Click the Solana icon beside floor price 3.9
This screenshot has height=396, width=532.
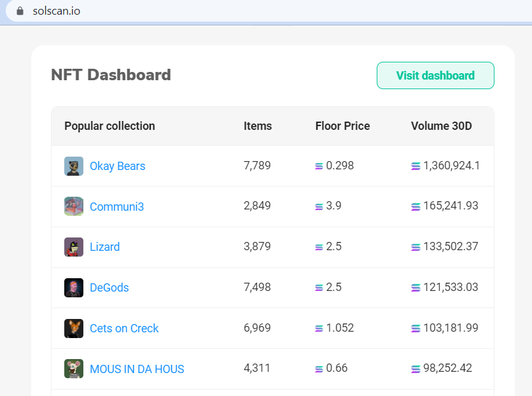tap(319, 206)
